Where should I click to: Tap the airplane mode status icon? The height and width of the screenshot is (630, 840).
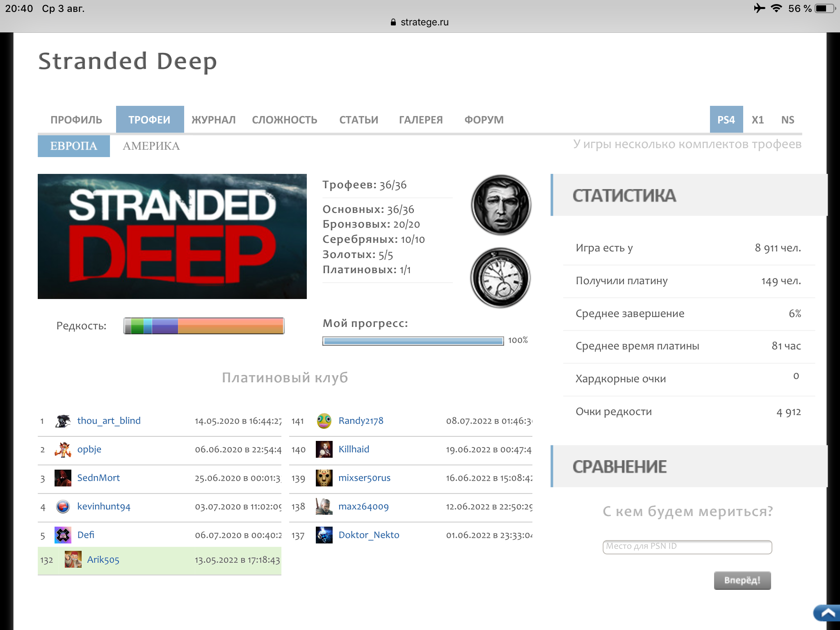759,8
